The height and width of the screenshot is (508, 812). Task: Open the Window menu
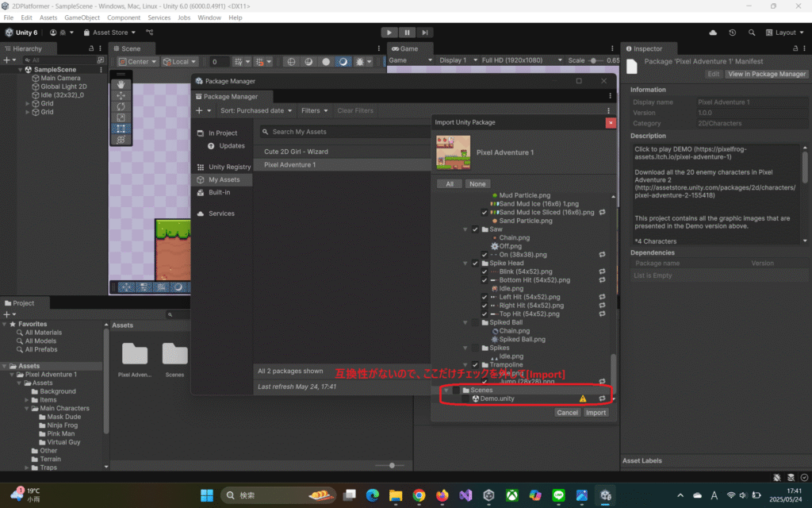coord(209,17)
